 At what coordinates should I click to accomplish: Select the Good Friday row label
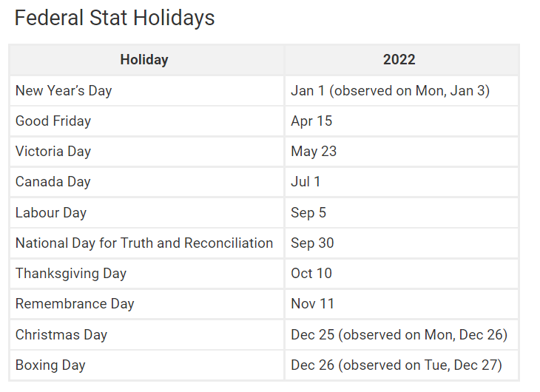point(53,121)
